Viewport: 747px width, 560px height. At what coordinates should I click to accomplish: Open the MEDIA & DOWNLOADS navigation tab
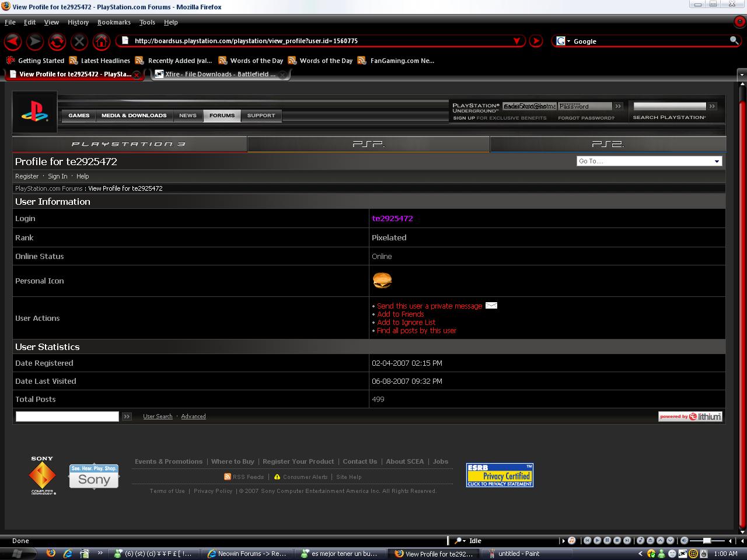tap(134, 116)
